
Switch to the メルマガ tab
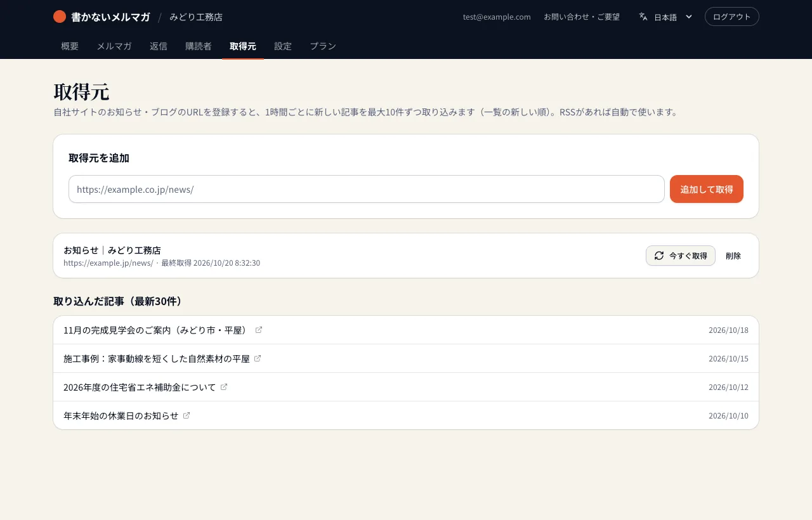(114, 46)
